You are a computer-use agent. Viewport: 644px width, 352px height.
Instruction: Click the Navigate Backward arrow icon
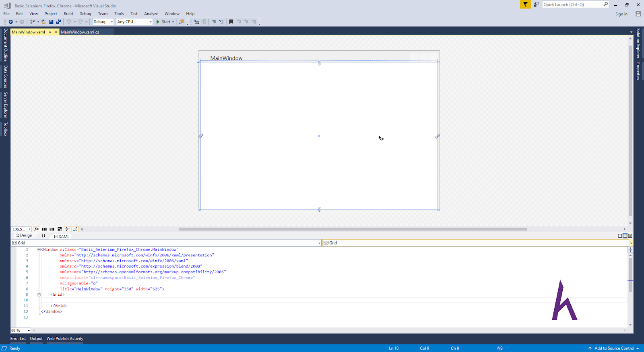11,22
